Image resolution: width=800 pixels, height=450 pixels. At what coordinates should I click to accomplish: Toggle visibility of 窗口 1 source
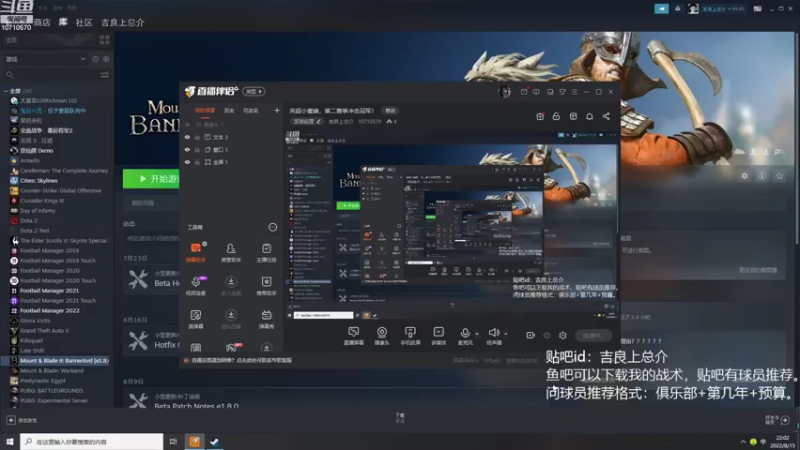click(187, 149)
